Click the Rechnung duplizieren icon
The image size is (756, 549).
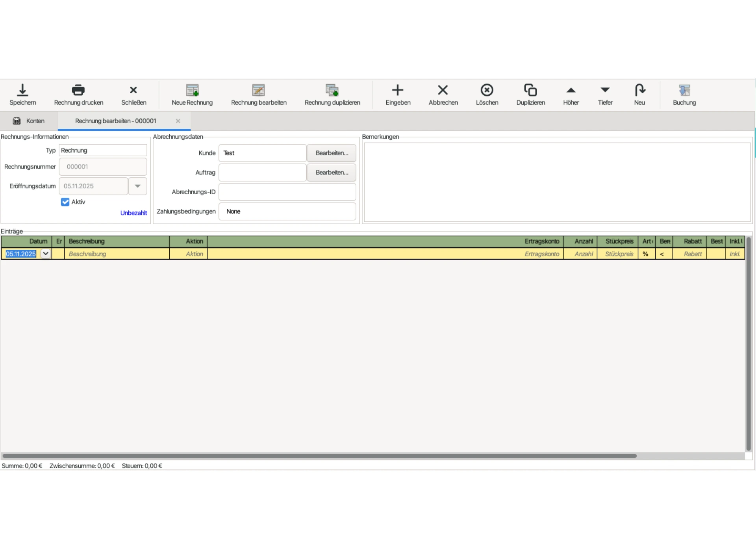(x=332, y=95)
